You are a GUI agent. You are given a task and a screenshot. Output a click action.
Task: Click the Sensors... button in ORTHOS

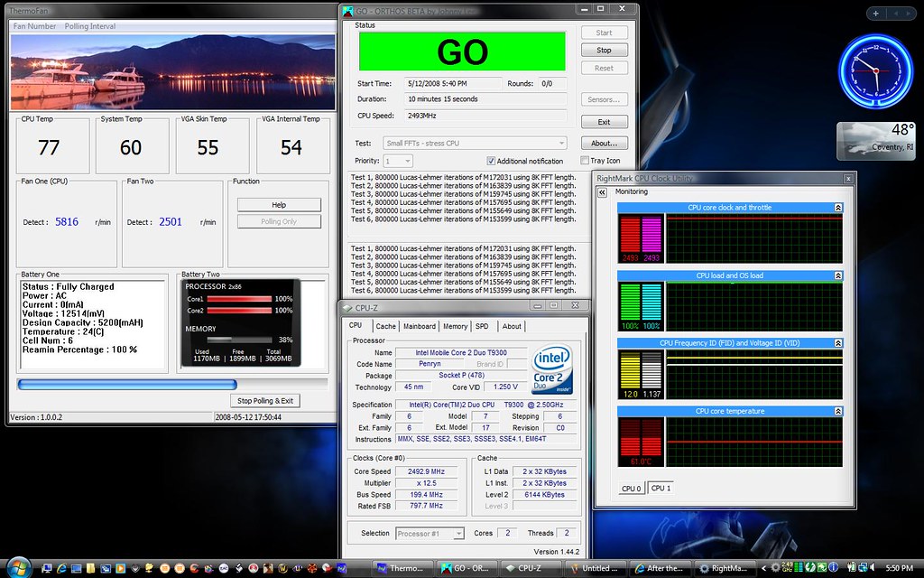tap(604, 99)
